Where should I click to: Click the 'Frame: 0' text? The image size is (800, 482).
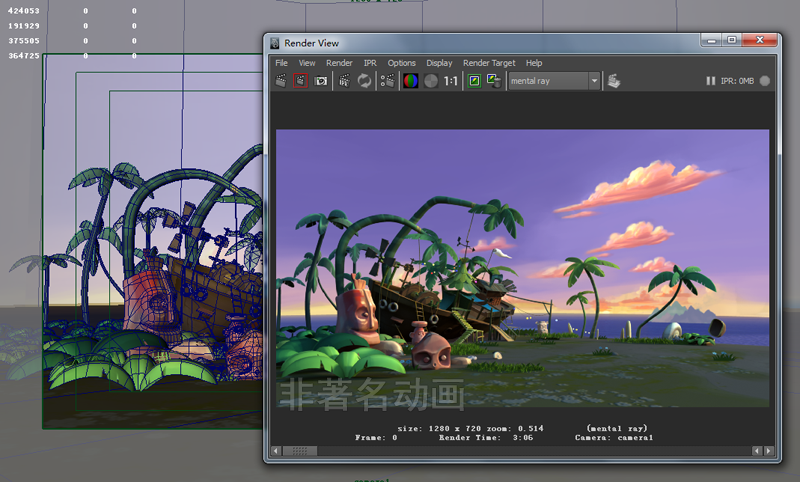376,438
